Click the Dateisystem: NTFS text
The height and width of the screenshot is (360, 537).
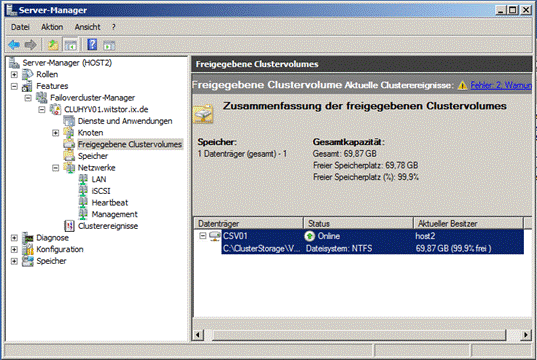coord(339,248)
